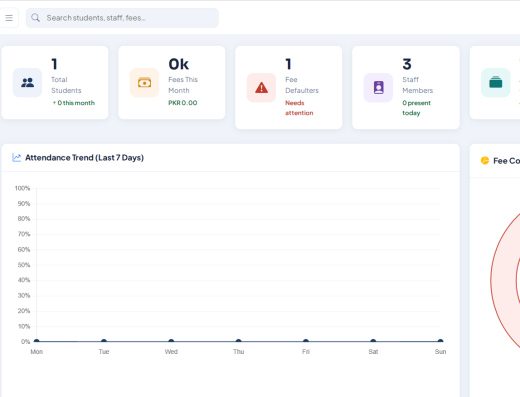Click the red donut chart segment

coord(503,280)
